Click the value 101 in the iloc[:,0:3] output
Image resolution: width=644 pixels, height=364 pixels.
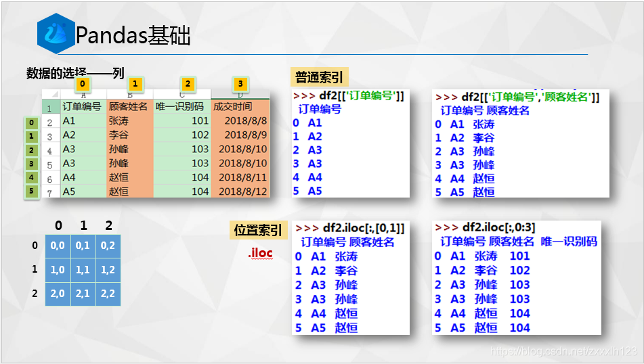[519, 256]
